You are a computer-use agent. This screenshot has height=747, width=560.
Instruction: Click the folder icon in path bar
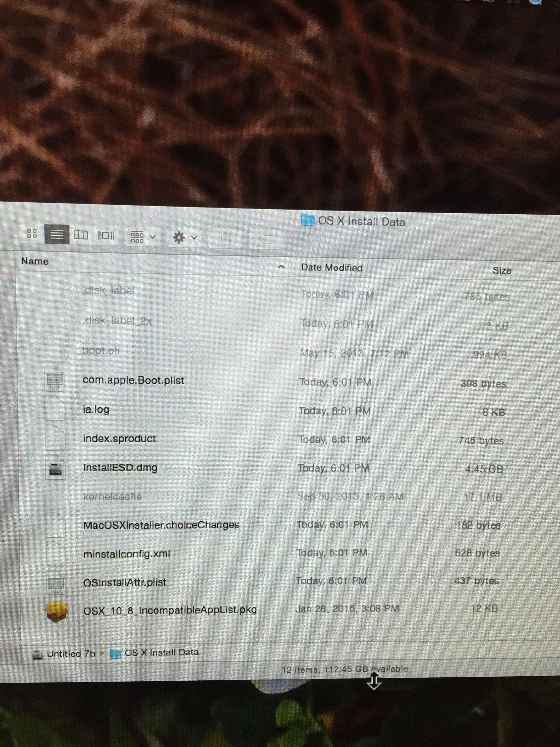[115, 654]
